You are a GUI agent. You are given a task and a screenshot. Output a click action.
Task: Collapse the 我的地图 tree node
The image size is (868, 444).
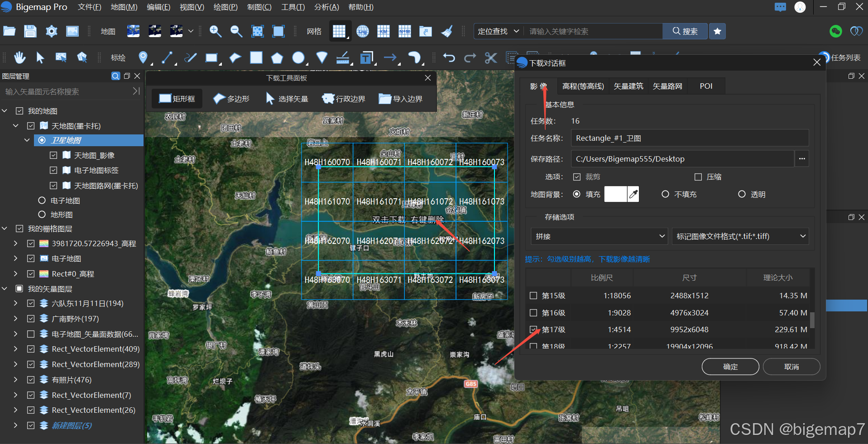point(5,111)
